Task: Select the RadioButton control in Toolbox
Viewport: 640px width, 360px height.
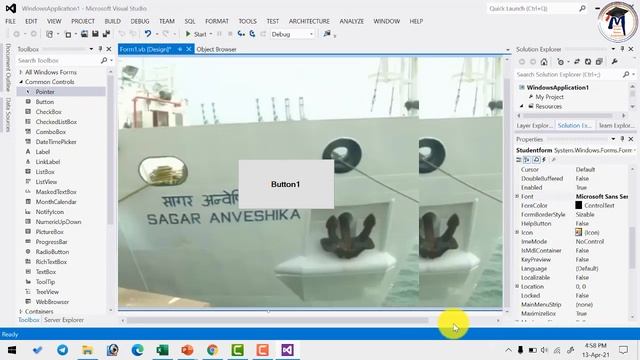Action: point(52,252)
